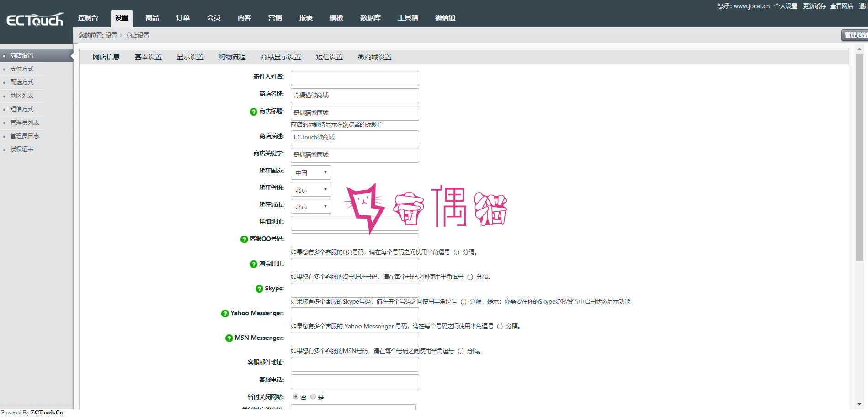Click the 设置 breadcrumb link
868x418 pixels.
pyautogui.click(x=112, y=35)
